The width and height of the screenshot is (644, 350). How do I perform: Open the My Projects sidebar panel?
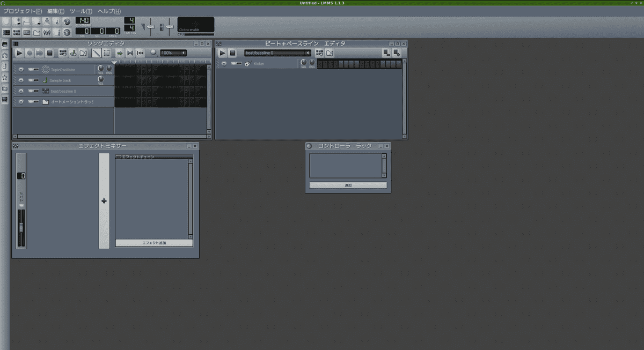coord(5,55)
